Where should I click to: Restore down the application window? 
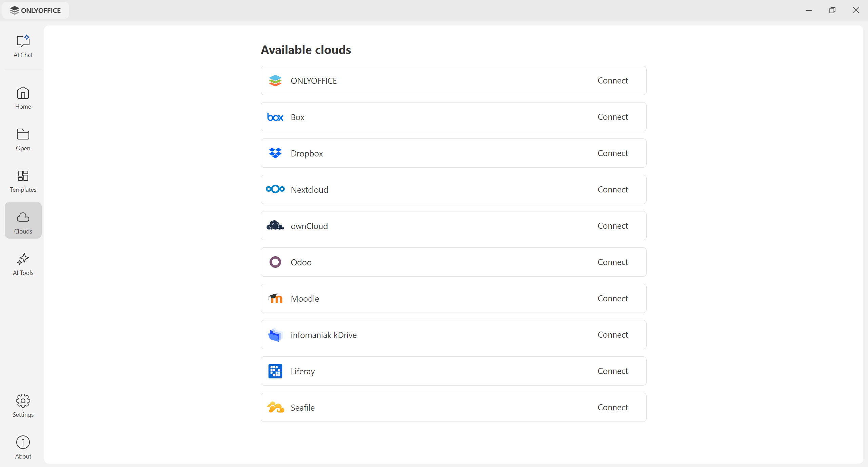coord(832,10)
